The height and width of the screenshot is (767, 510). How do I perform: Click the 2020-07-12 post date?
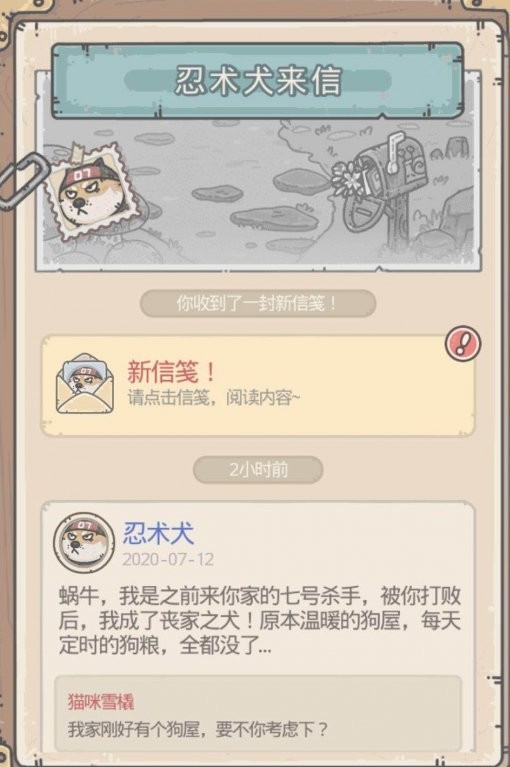[x=168, y=559]
